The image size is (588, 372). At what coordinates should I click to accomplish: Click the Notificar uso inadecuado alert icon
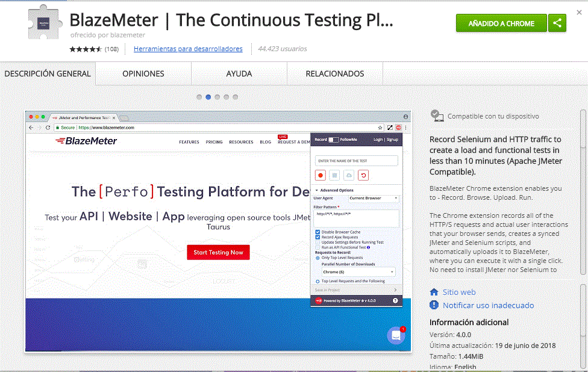click(434, 305)
